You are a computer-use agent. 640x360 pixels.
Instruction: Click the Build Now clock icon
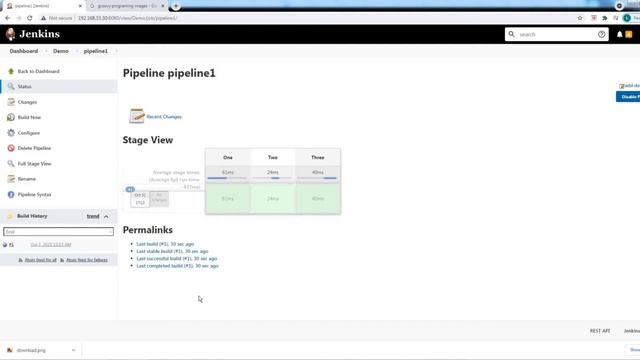(x=11, y=118)
